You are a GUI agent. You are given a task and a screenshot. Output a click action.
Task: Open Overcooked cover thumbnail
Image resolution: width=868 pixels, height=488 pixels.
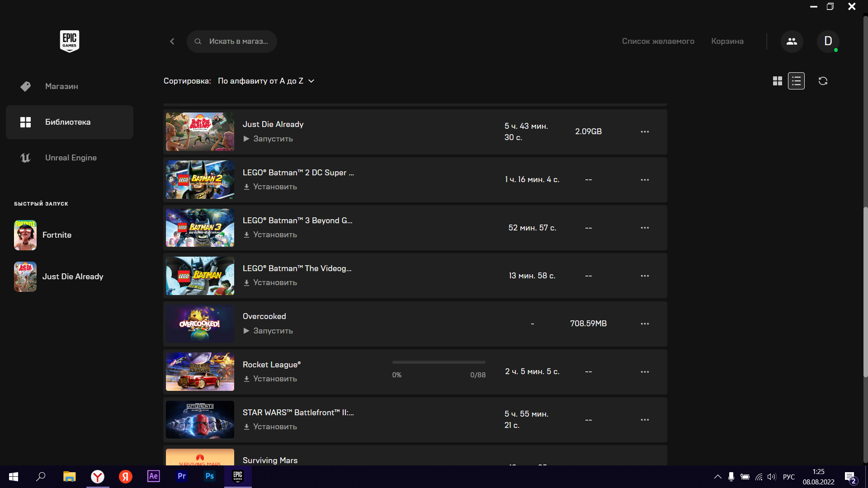click(200, 324)
